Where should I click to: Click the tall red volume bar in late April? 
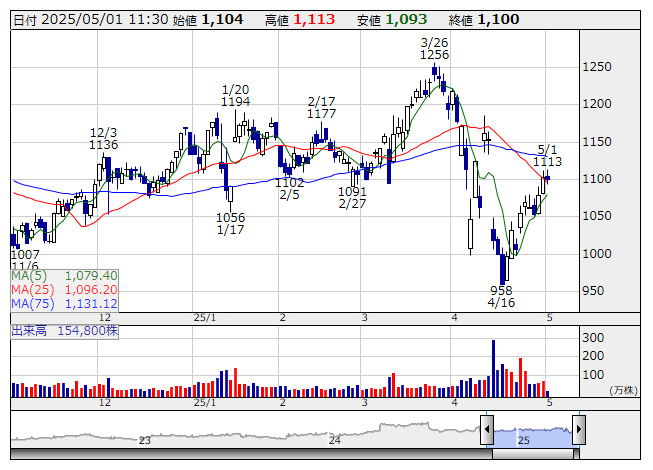(x=521, y=377)
